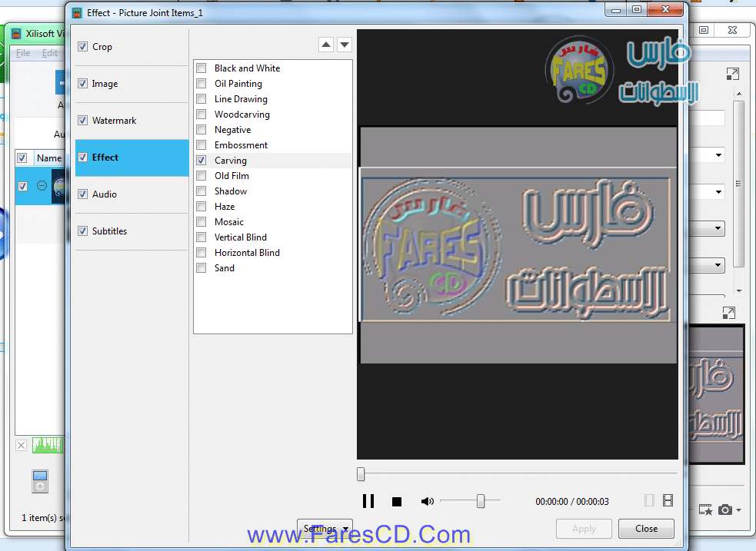Screen dimensions: 756x551
Task: Click the iPod device profile icon
Action: [x=40, y=481]
